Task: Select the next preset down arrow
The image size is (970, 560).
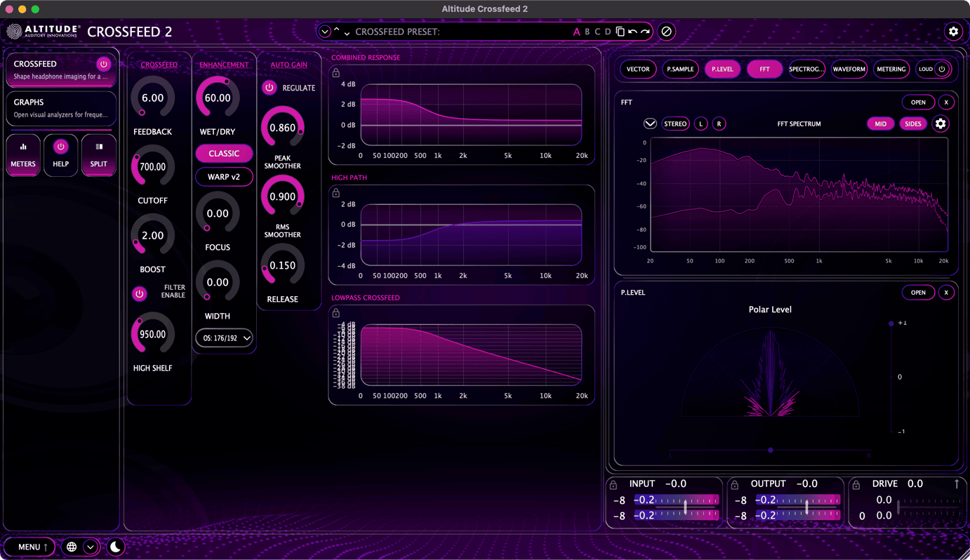Action: coord(347,33)
